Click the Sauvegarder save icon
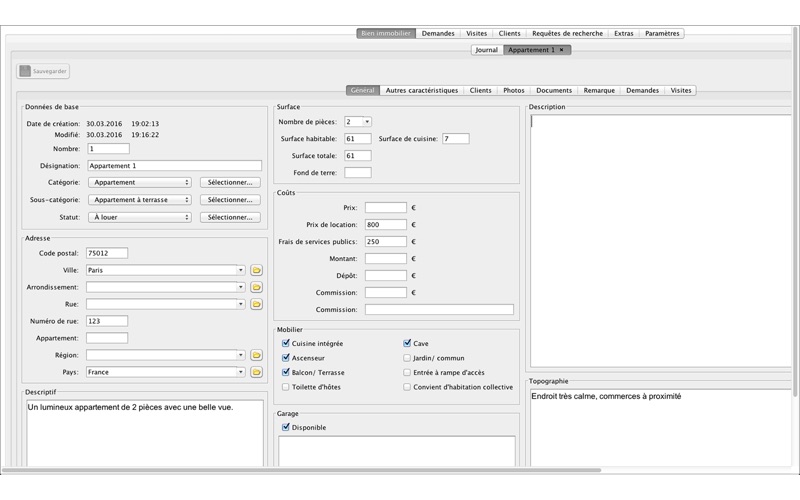This screenshot has width=800, height=500. (x=25, y=71)
